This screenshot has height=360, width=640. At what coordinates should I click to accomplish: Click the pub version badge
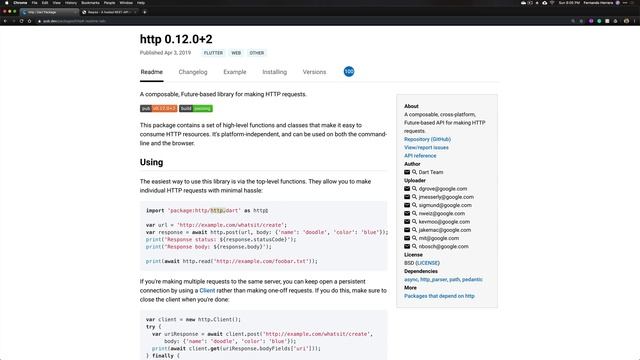[x=158, y=109]
